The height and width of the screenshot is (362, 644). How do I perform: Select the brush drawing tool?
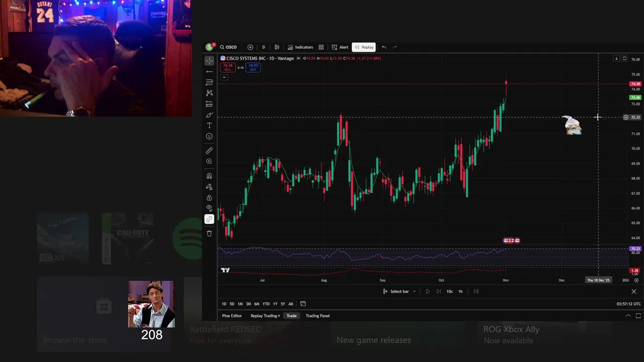coord(209,115)
